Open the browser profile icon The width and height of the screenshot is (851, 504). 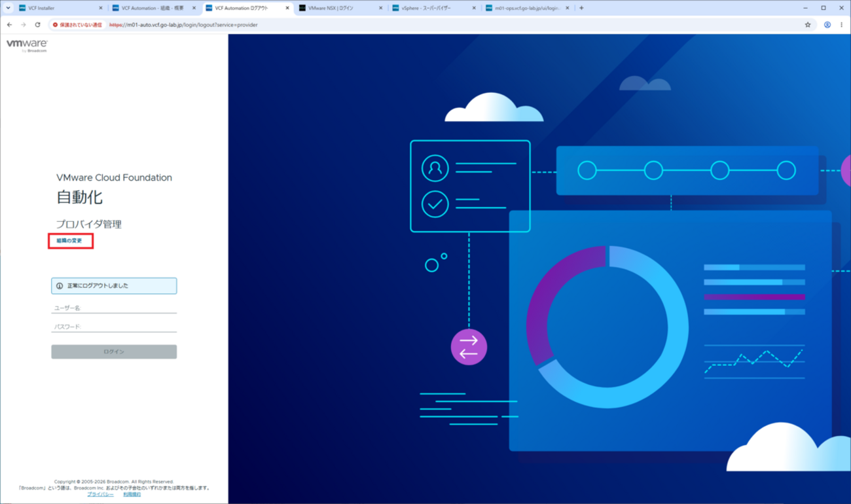pos(827,25)
